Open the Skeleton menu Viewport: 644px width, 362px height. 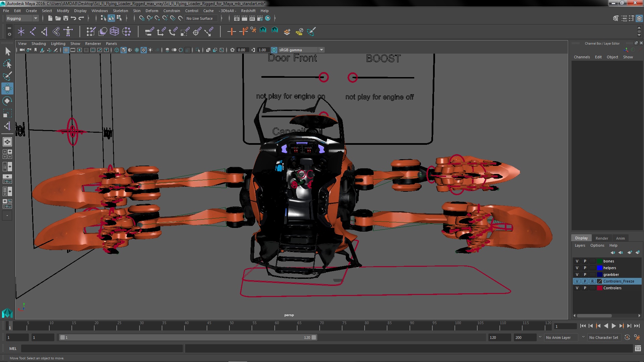[120, 11]
